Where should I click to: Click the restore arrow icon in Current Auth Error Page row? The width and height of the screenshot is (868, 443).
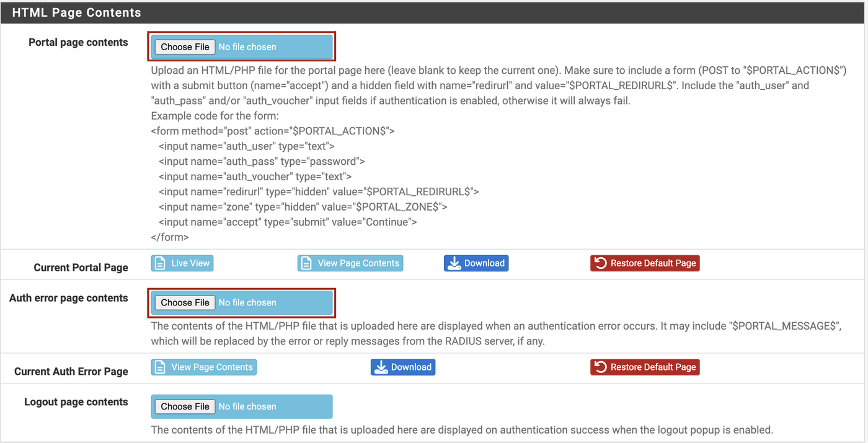click(x=600, y=367)
